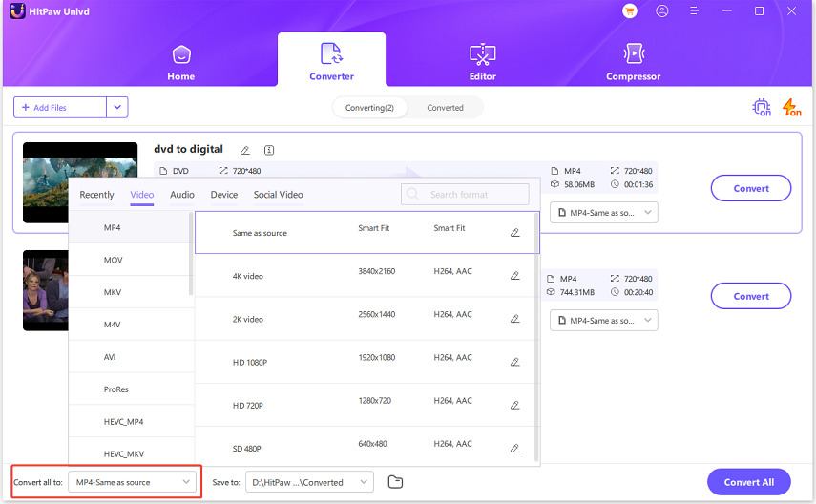Edit the SD 480P preset settings
Image resolution: width=816 pixels, height=504 pixels.
point(514,449)
